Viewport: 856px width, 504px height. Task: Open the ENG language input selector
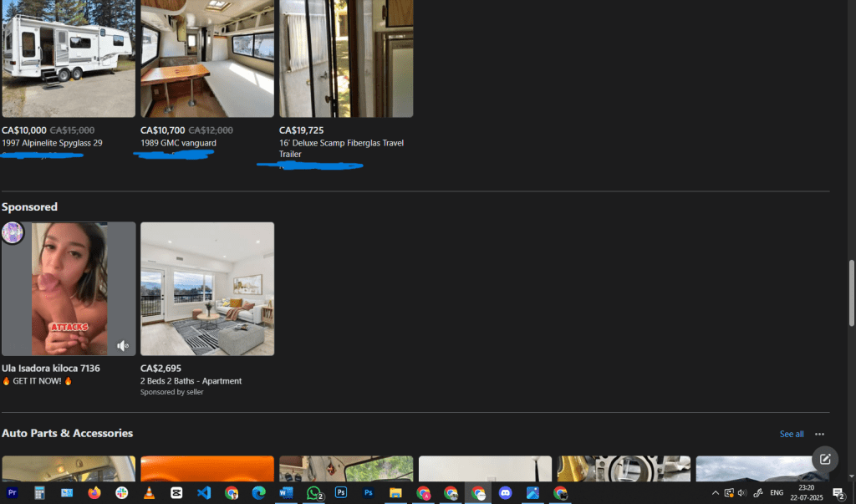[x=777, y=493]
